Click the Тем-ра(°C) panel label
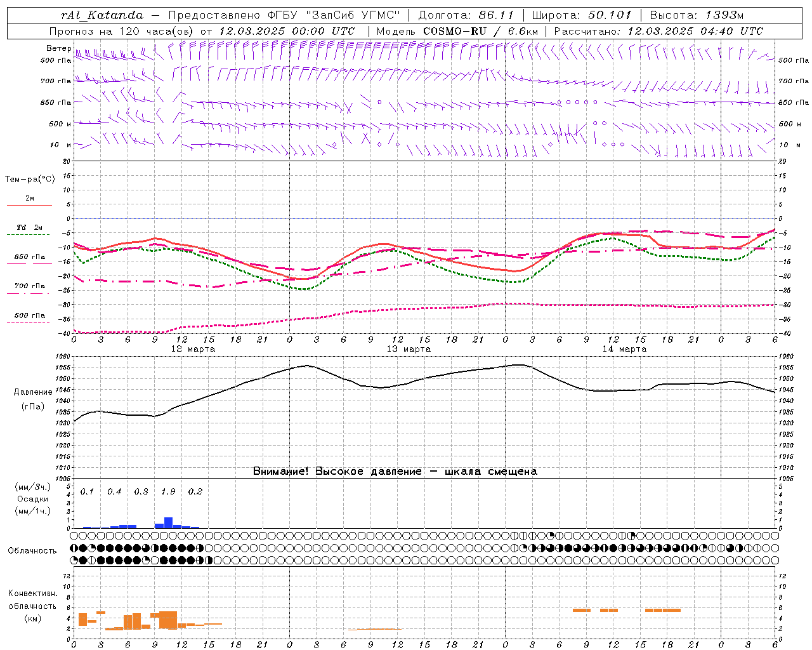 tap(30, 180)
